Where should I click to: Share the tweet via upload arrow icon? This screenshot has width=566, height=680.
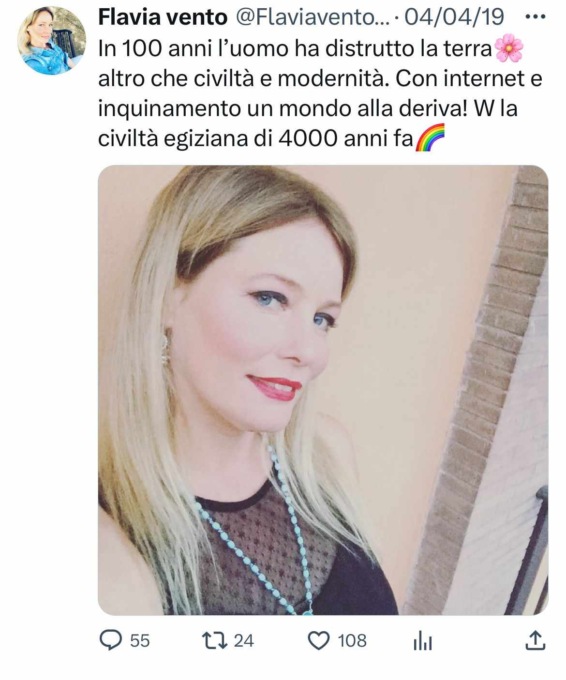pos(535,641)
